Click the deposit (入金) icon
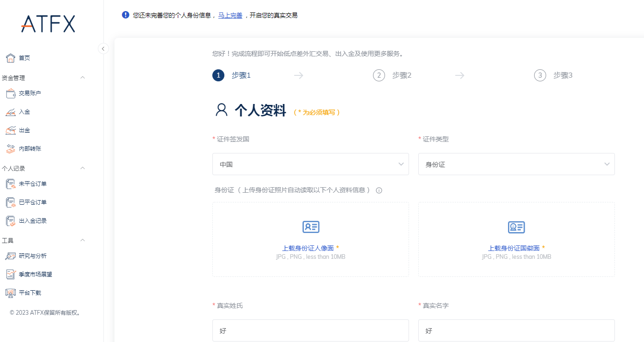 [x=11, y=112]
